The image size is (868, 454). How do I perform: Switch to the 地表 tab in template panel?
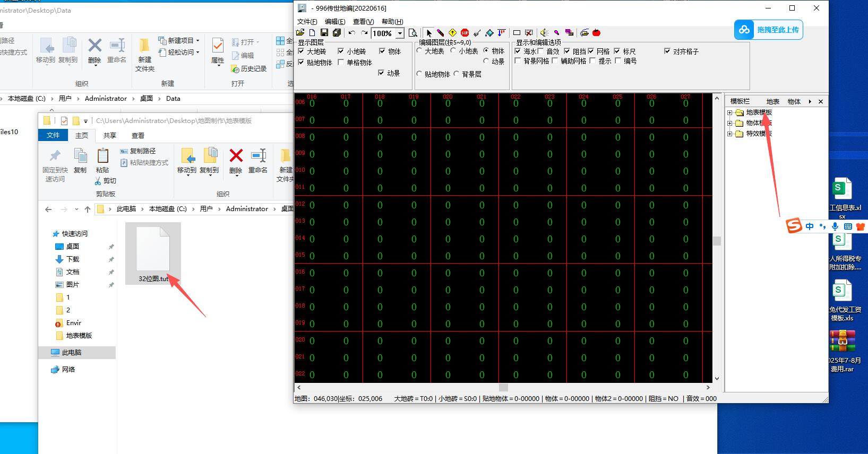pyautogui.click(x=772, y=101)
